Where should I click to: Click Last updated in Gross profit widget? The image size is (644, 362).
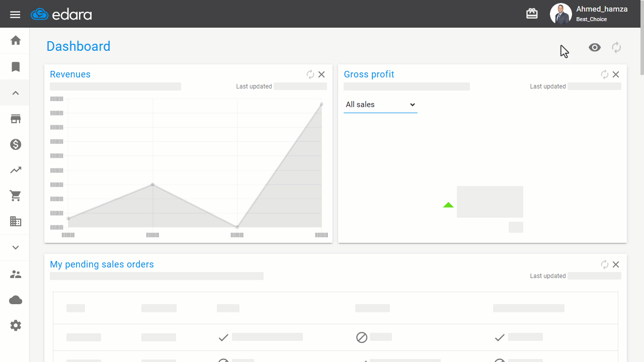pos(548,86)
